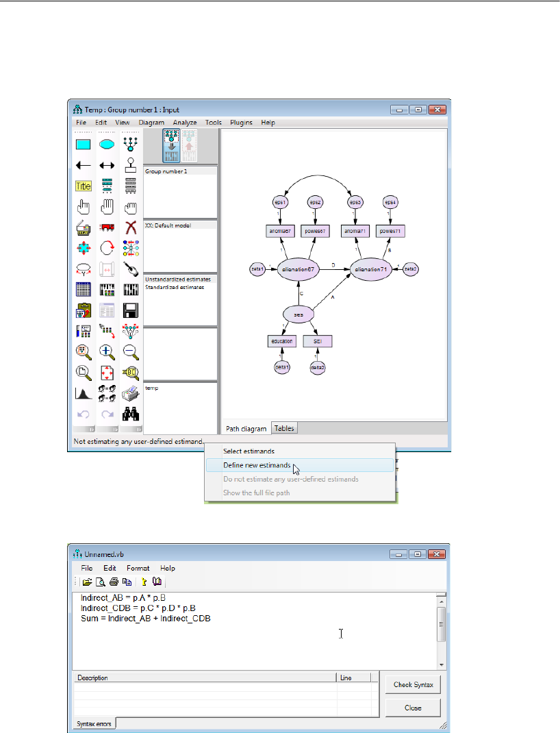Click the Check Syntax button
Viewport: 560px width, 733px height.
413,684
